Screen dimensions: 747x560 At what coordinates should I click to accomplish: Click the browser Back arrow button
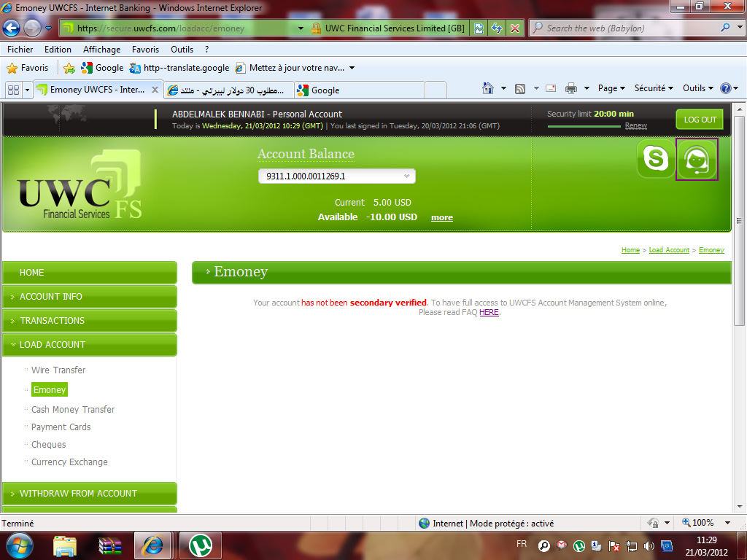pos(12,28)
